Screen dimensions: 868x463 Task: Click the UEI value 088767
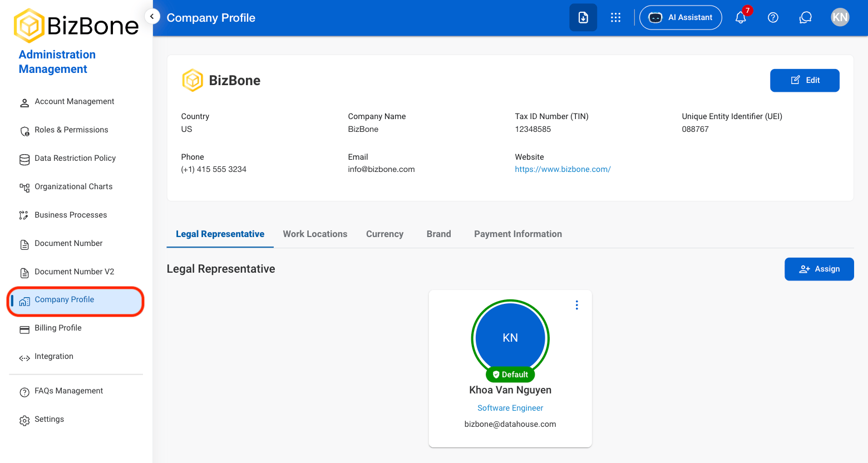click(x=695, y=129)
